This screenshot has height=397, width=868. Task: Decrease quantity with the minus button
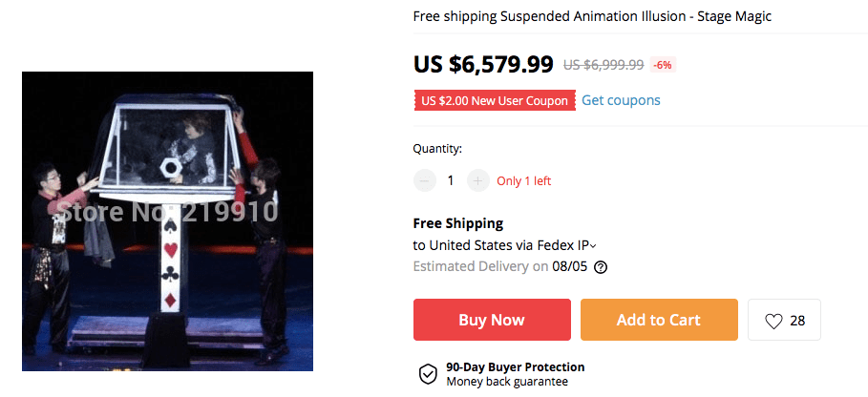tap(424, 180)
